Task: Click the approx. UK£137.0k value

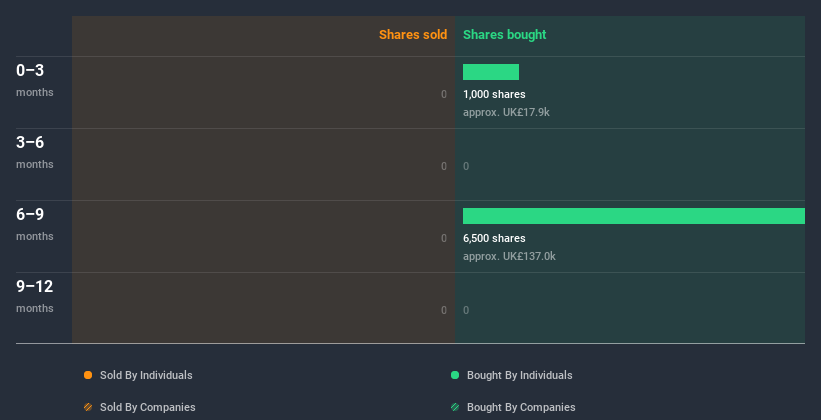Action: click(509, 256)
